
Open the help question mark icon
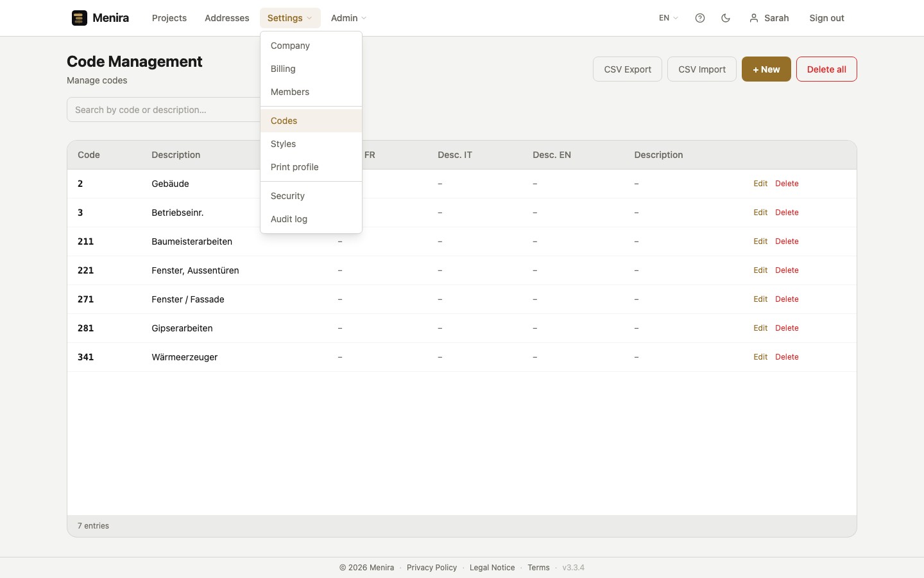[700, 18]
